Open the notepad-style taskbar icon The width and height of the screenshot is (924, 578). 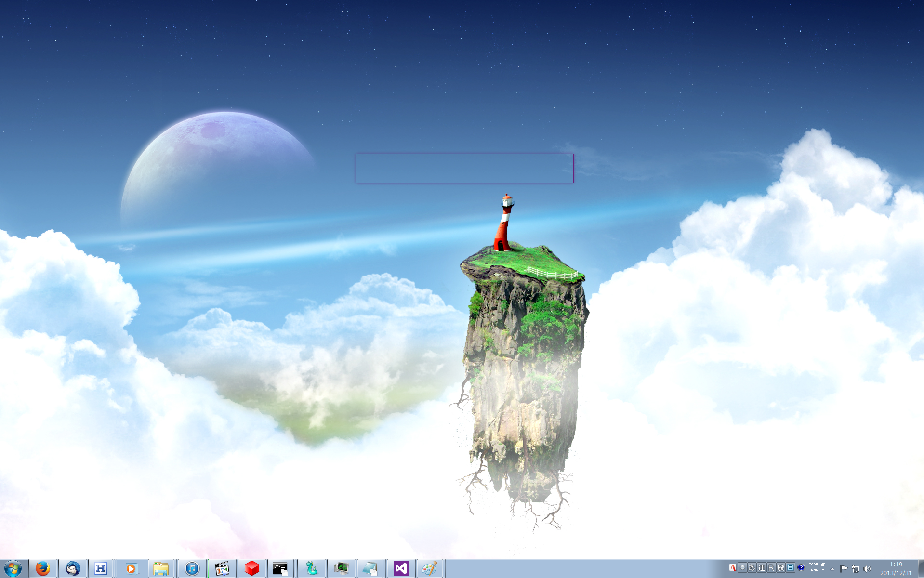click(x=370, y=568)
